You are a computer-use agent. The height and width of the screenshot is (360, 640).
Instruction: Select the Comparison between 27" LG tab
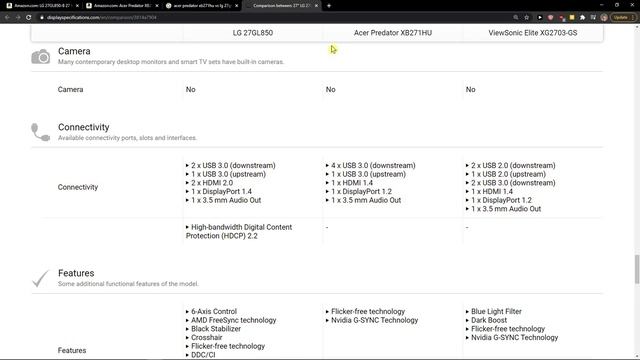tap(282, 6)
